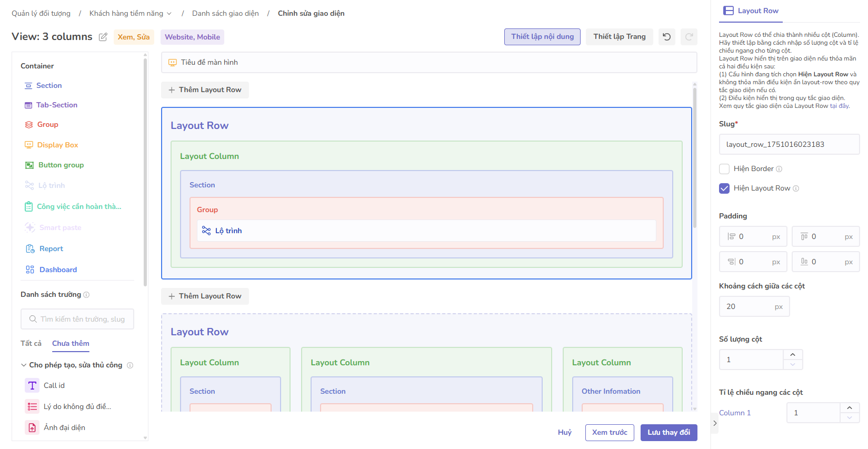The width and height of the screenshot is (868, 449).
Task: Open the Thiết lập Trang tab
Action: 619,37
